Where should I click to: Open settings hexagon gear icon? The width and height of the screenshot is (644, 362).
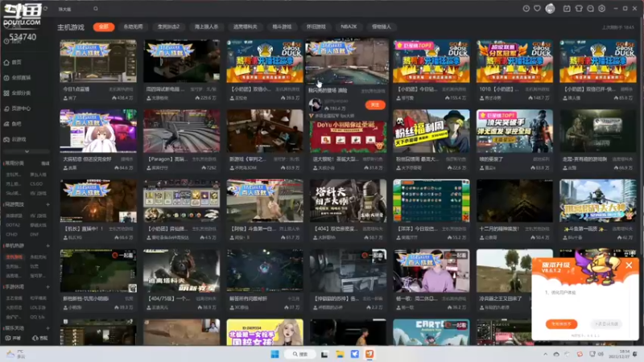pyautogui.click(x=601, y=9)
